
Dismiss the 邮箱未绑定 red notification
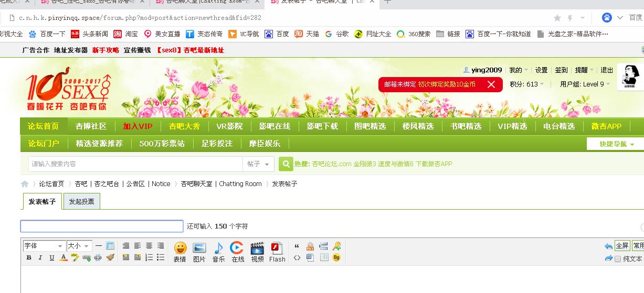(x=491, y=84)
